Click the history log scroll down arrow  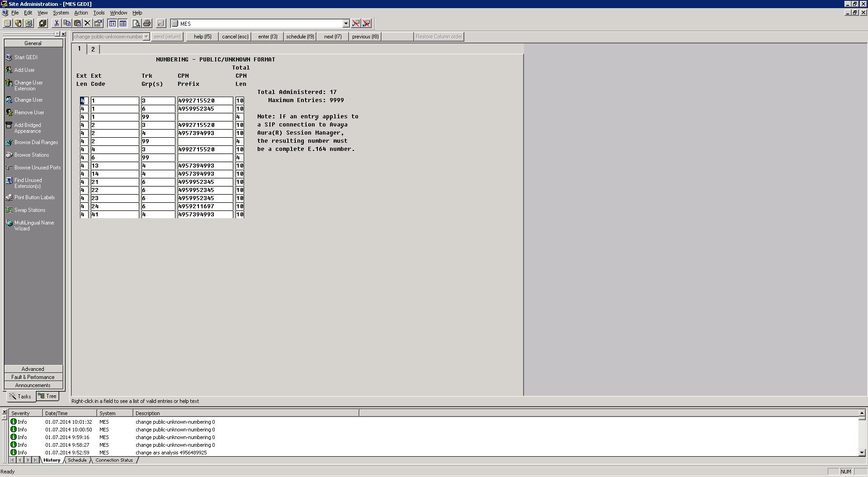tap(862, 452)
